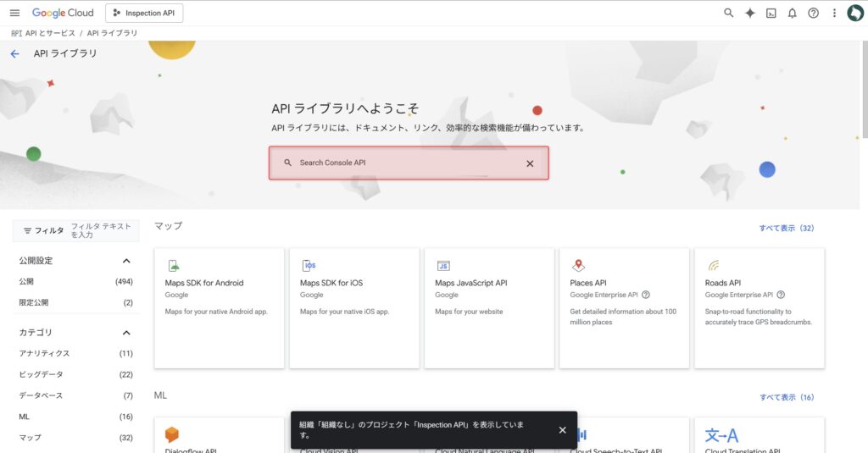Open the notifications bell
Viewport: 868px width, 453px height.
(792, 13)
